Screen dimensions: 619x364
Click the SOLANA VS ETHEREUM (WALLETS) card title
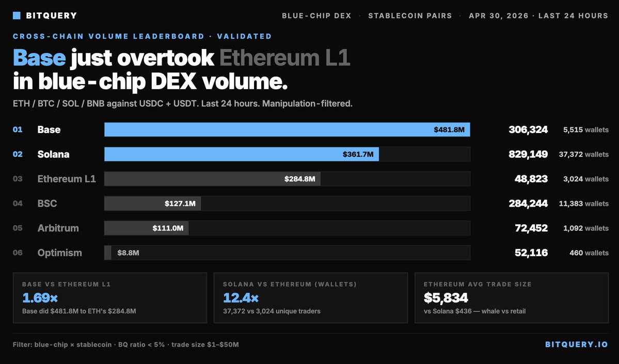290,284
